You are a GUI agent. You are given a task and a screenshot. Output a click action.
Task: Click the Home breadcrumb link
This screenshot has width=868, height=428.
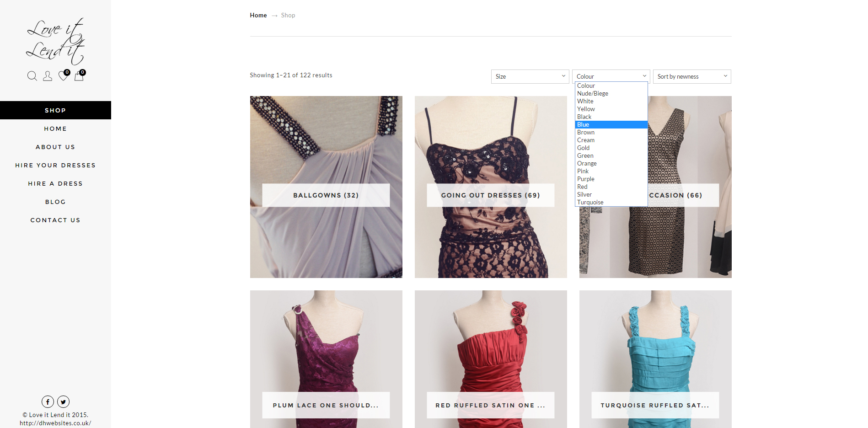tap(258, 15)
